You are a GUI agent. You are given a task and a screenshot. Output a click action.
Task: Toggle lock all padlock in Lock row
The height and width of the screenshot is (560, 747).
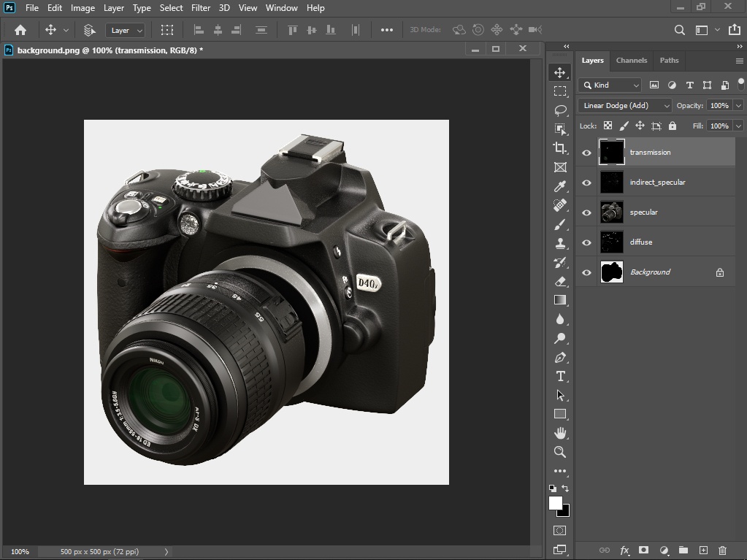[673, 126]
